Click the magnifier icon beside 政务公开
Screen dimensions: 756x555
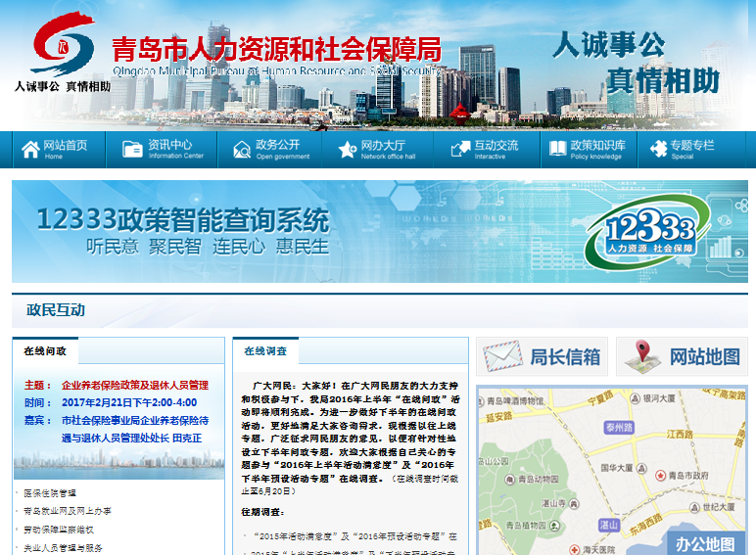coord(240,150)
